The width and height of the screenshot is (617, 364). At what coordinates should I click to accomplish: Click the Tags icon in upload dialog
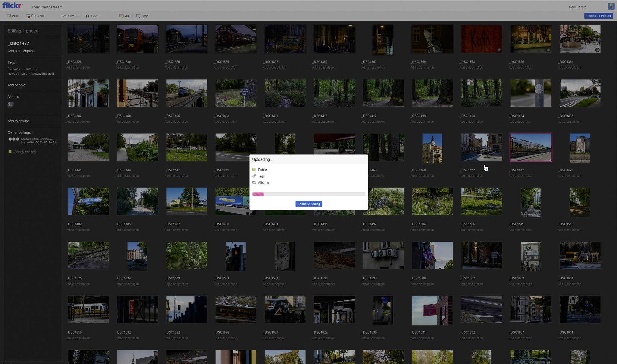click(254, 176)
